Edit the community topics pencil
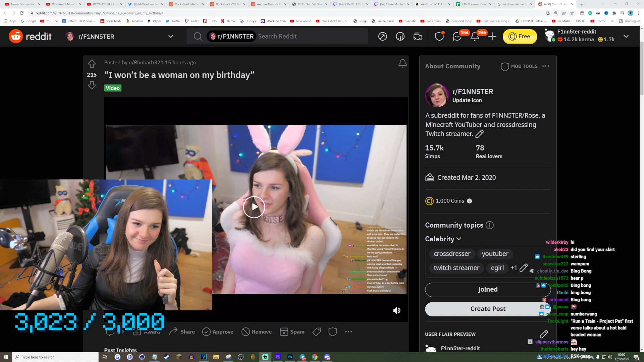The width and height of the screenshot is (644, 362). [524, 268]
